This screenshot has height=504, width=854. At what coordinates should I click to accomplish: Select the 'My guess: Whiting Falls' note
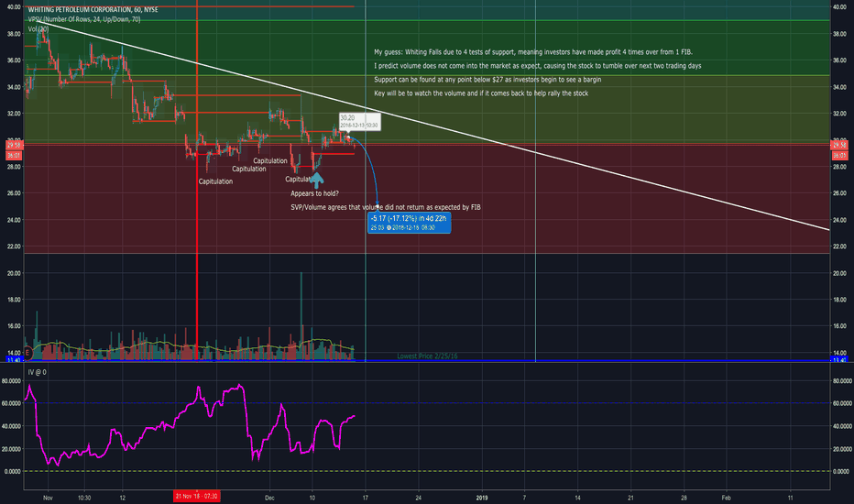[x=533, y=52]
